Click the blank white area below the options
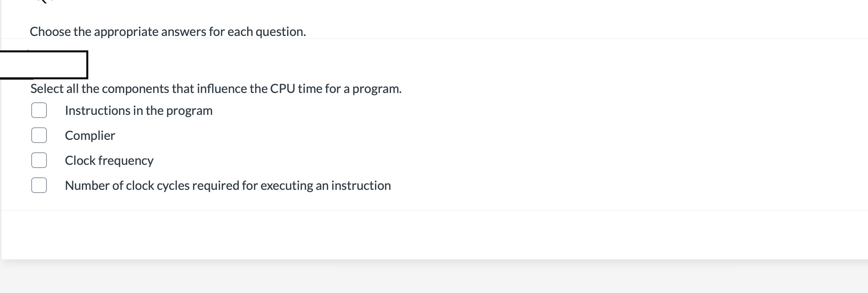 430,234
